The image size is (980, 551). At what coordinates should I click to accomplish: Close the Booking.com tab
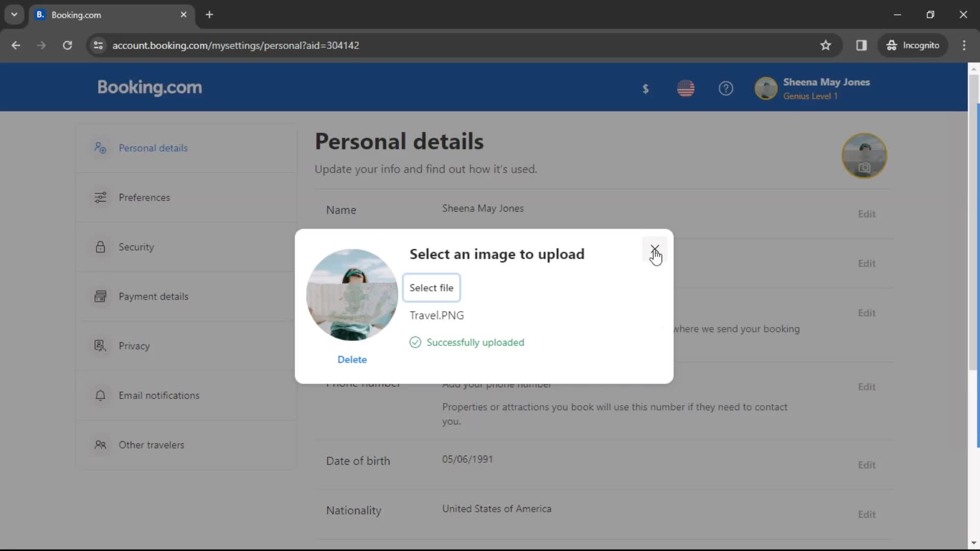[184, 15]
